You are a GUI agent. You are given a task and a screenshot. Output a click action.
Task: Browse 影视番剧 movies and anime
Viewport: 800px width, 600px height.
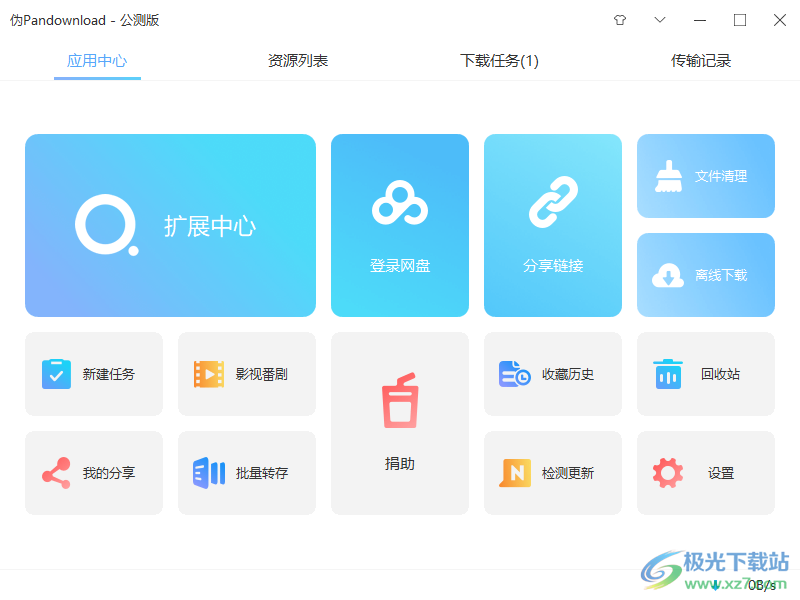(x=246, y=373)
